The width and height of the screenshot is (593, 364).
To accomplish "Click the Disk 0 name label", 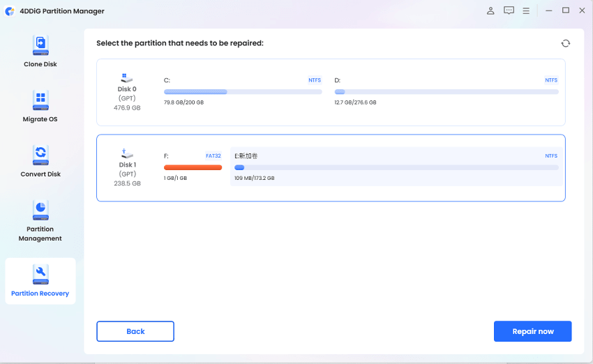I will pyautogui.click(x=127, y=89).
